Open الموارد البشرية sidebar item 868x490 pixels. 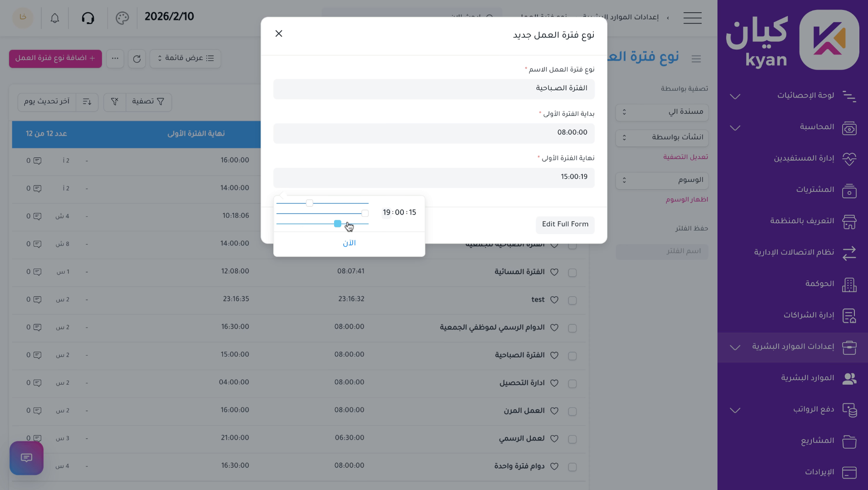pyautogui.click(x=807, y=378)
